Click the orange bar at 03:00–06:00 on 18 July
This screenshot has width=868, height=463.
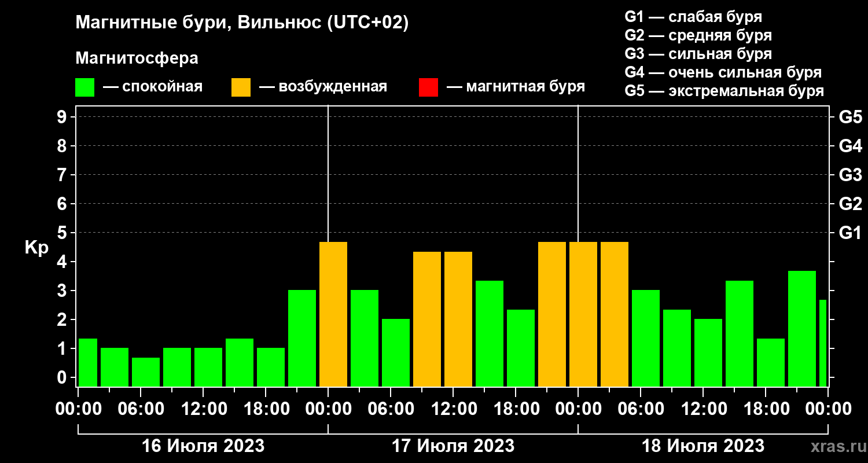point(615,314)
